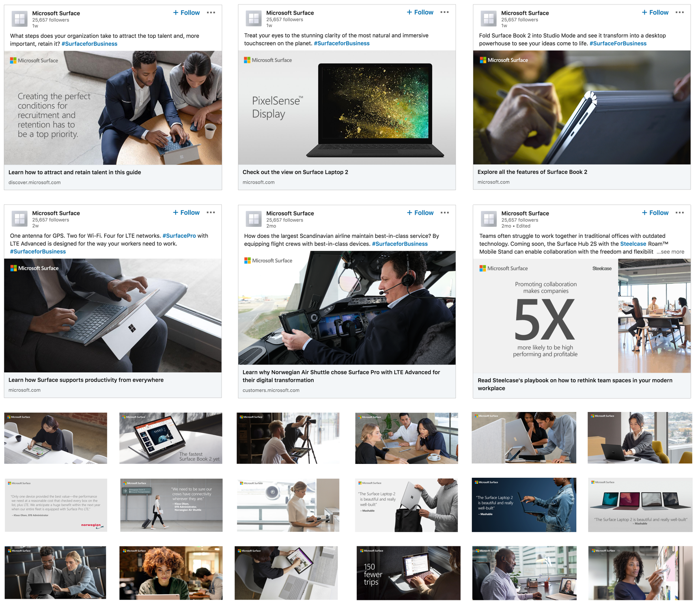Open the three-dot menu on the Studio Mode post
700x606 pixels.
click(680, 12)
